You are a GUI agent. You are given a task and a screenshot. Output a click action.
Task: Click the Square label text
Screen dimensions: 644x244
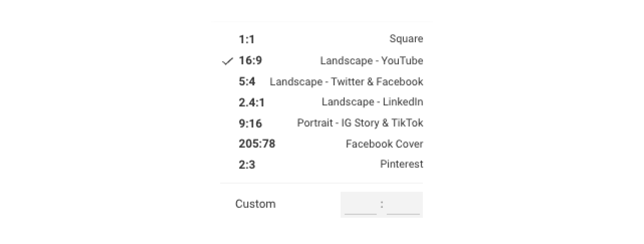406,39
